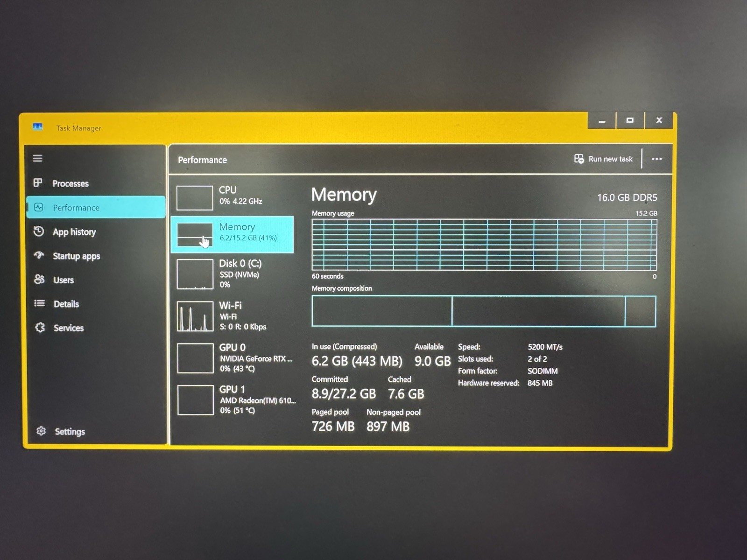This screenshot has width=747, height=560.
Task: Open Settings in the sidebar
Action: [x=70, y=432]
